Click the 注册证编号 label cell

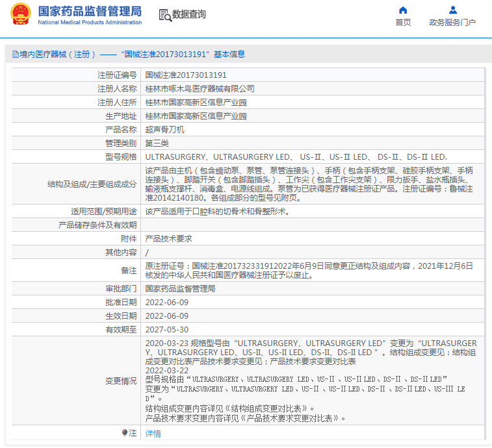tap(117, 75)
